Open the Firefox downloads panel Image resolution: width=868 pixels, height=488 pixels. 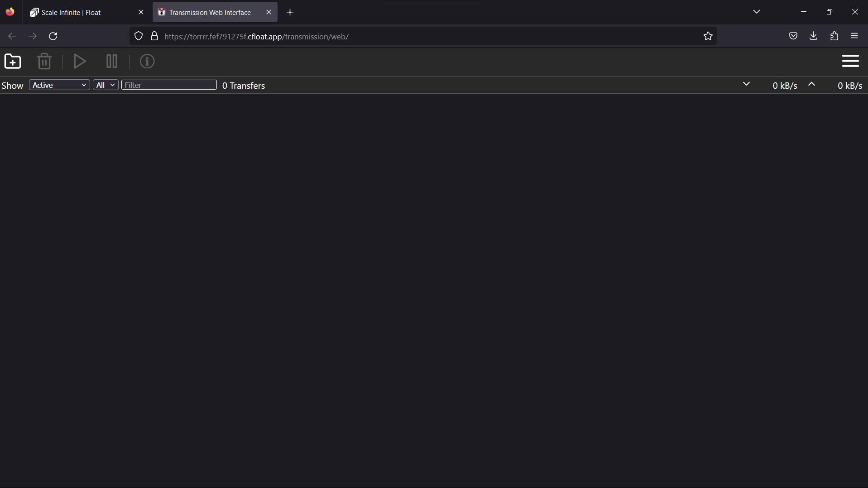[814, 36]
